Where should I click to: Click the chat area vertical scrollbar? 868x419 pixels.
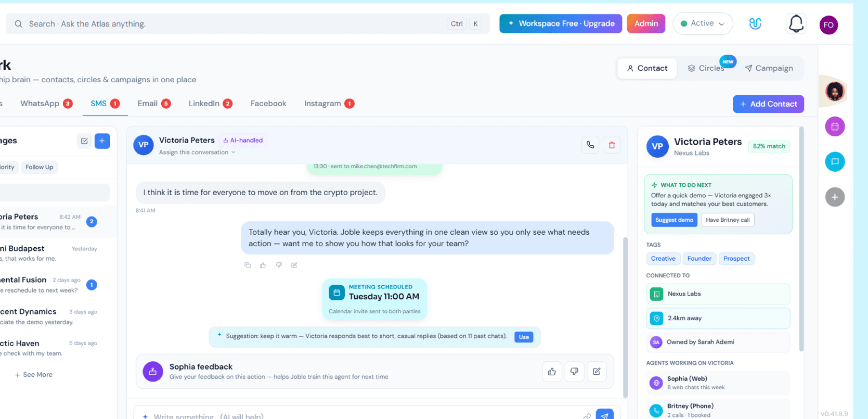625,318
